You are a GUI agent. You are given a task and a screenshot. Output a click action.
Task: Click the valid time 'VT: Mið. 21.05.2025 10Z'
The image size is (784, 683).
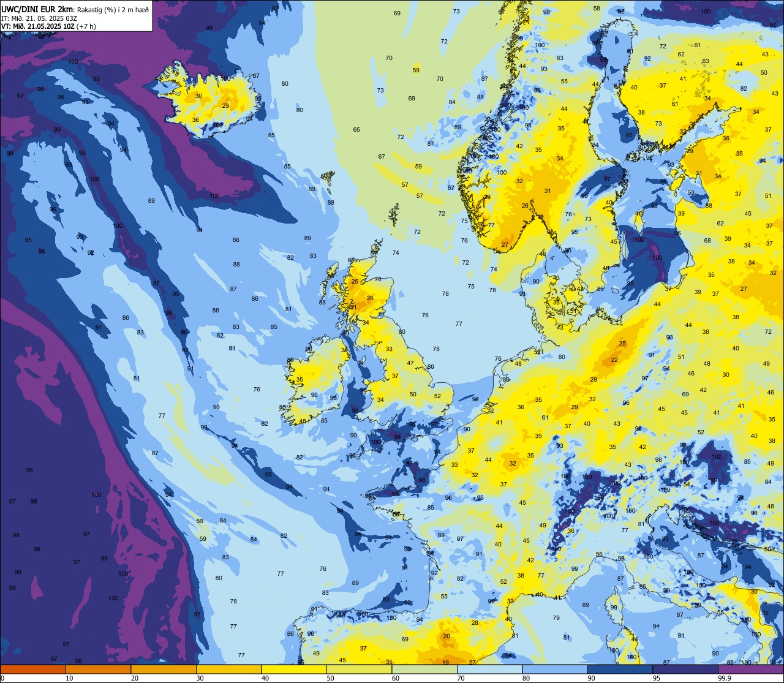(38, 26)
